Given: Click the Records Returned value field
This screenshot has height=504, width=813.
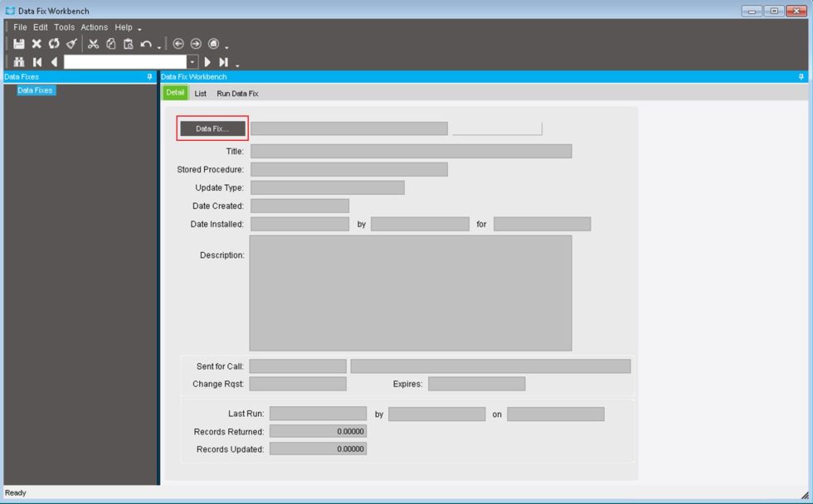Looking at the screenshot, I should (x=318, y=431).
